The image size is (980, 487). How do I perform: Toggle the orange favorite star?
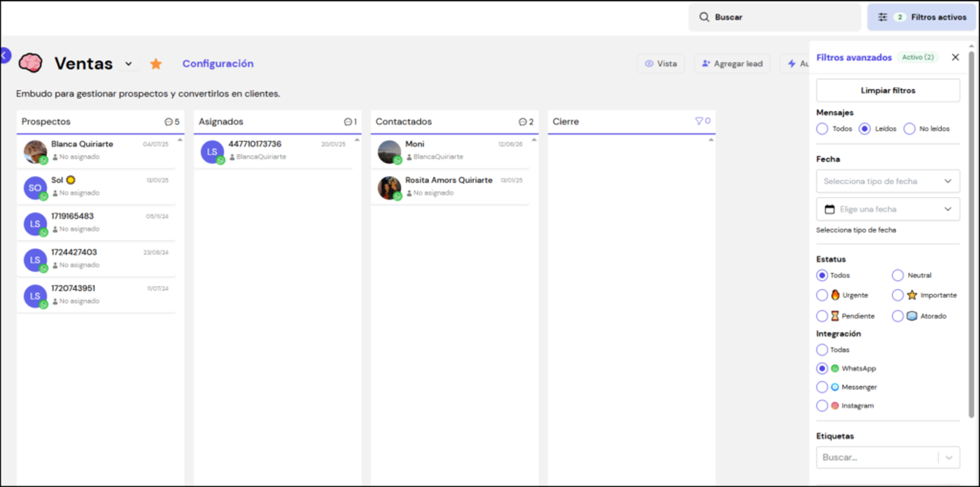click(156, 64)
